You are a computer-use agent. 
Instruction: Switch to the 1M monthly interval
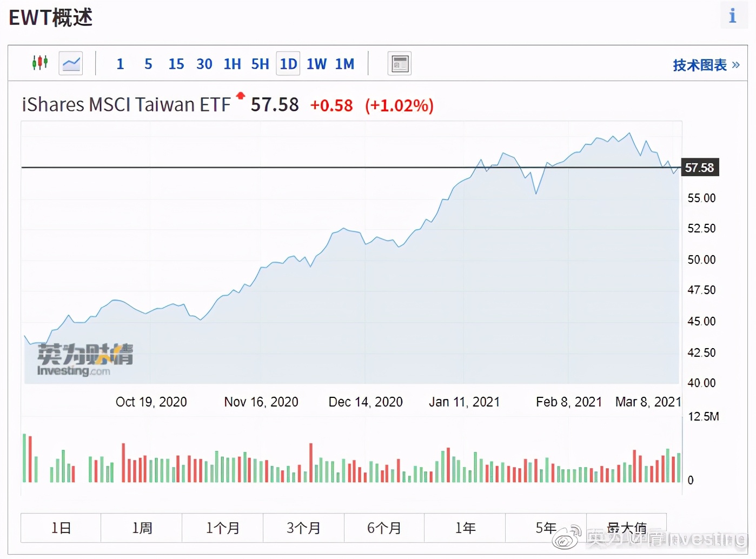click(344, 64)
